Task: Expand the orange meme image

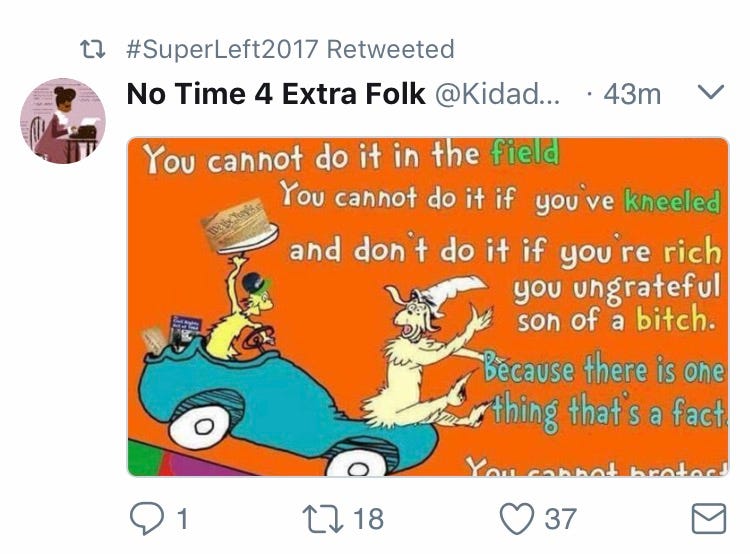Action: [428, 305]
